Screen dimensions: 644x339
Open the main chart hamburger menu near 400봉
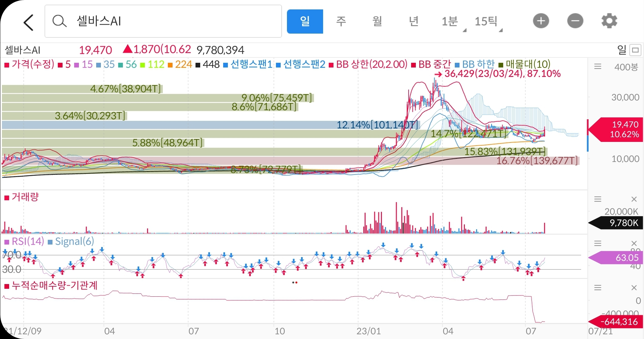(x=598, y=67)
